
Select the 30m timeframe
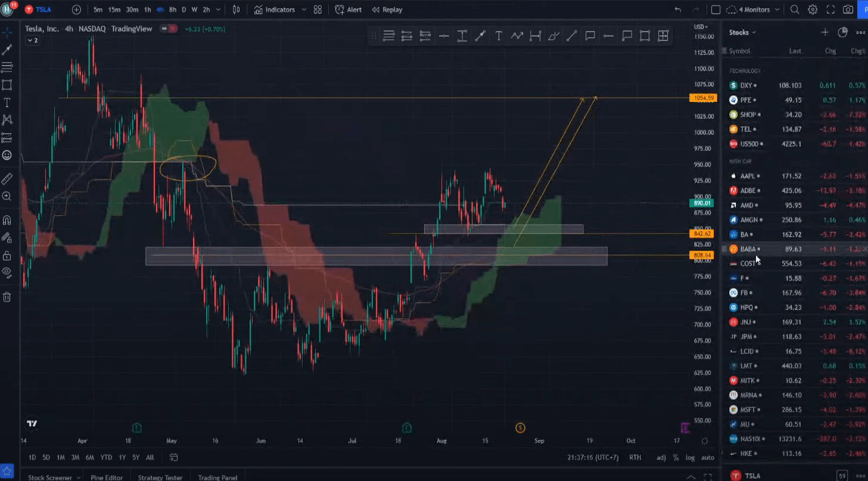point(132,10)
